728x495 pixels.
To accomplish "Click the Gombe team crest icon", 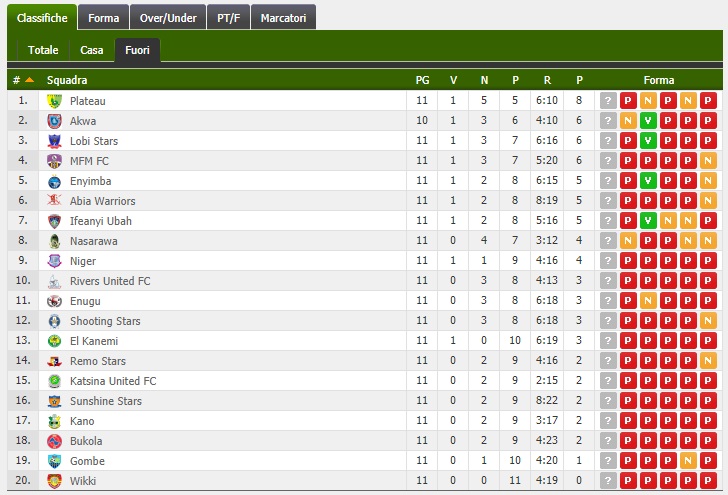I will pyautogui.click(x=54, y=461).
